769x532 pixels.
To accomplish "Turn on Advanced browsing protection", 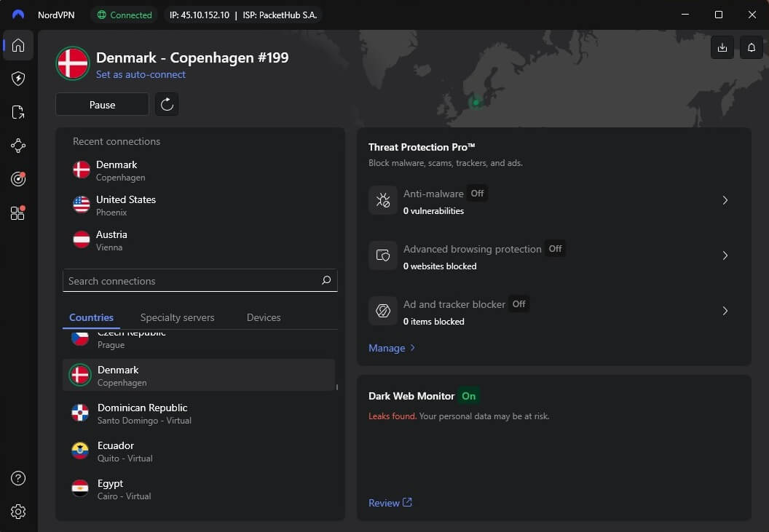I will click(555, 248).
